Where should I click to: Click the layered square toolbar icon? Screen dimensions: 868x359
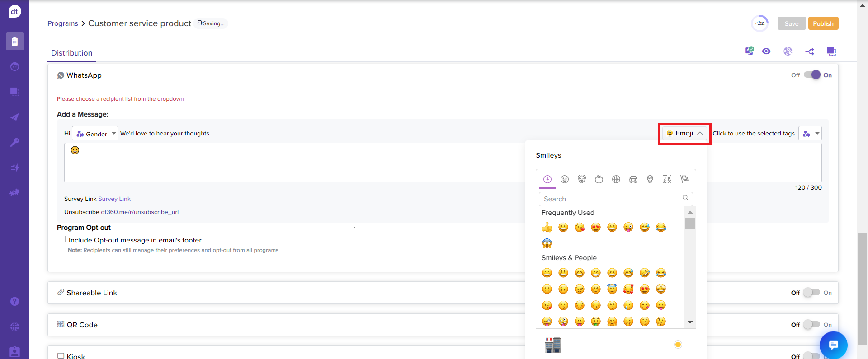(831, 51)
